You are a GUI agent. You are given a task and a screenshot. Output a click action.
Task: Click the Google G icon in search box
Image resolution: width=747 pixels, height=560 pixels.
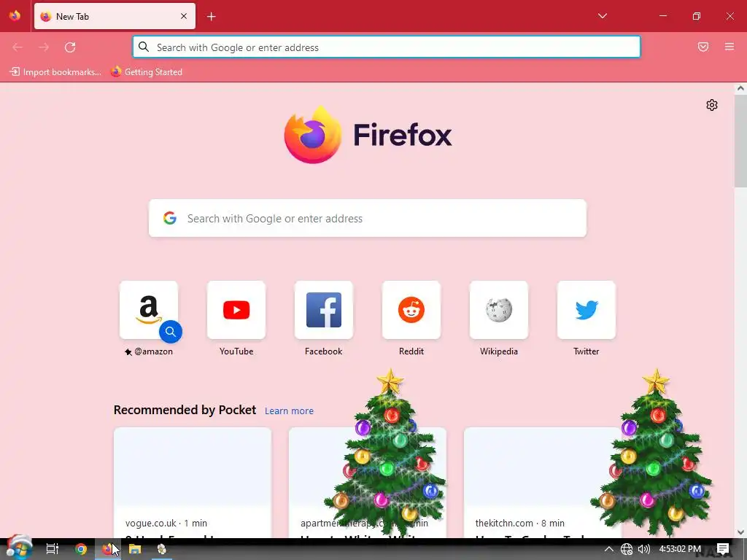(170, 218)
